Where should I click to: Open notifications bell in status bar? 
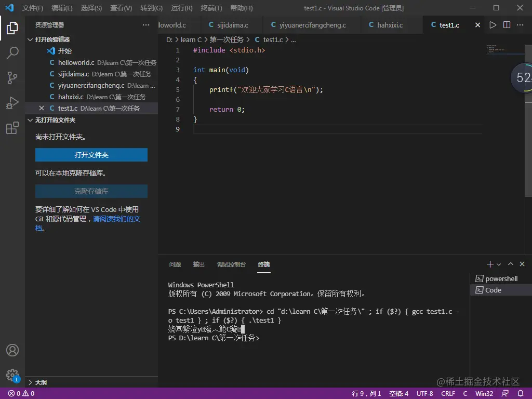pos(521,393)
